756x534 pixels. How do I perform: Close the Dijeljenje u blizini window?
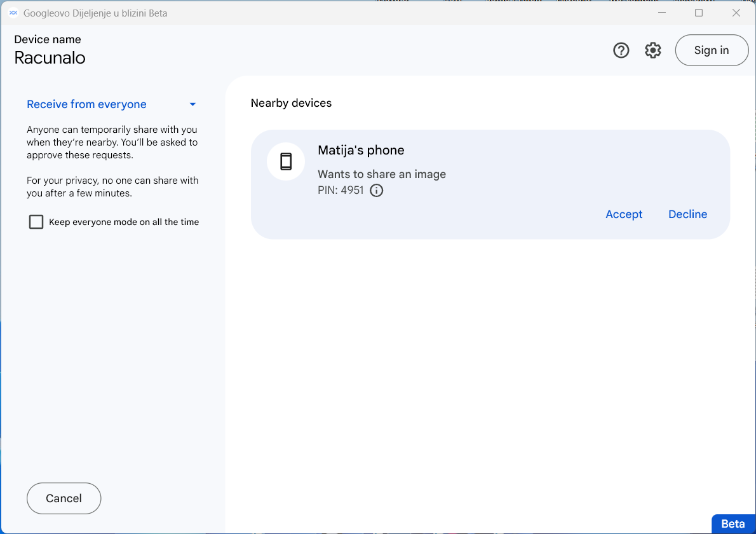[x=736, y=13]
